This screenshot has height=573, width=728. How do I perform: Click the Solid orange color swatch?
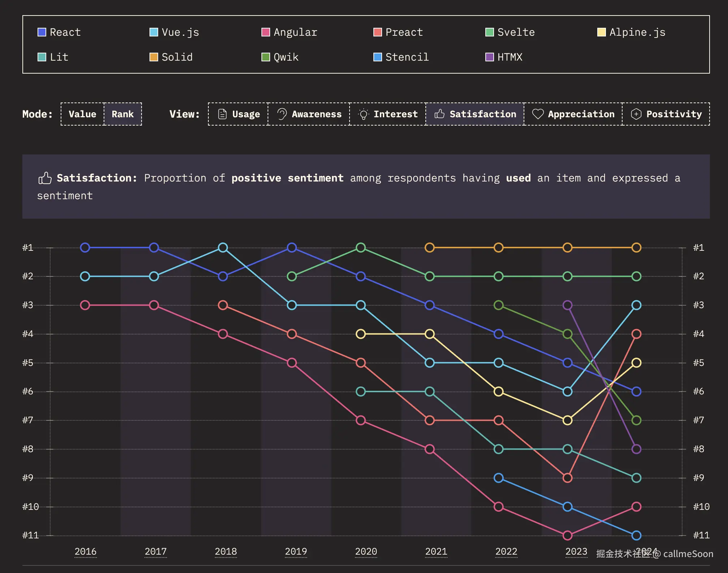click(154, 57)
